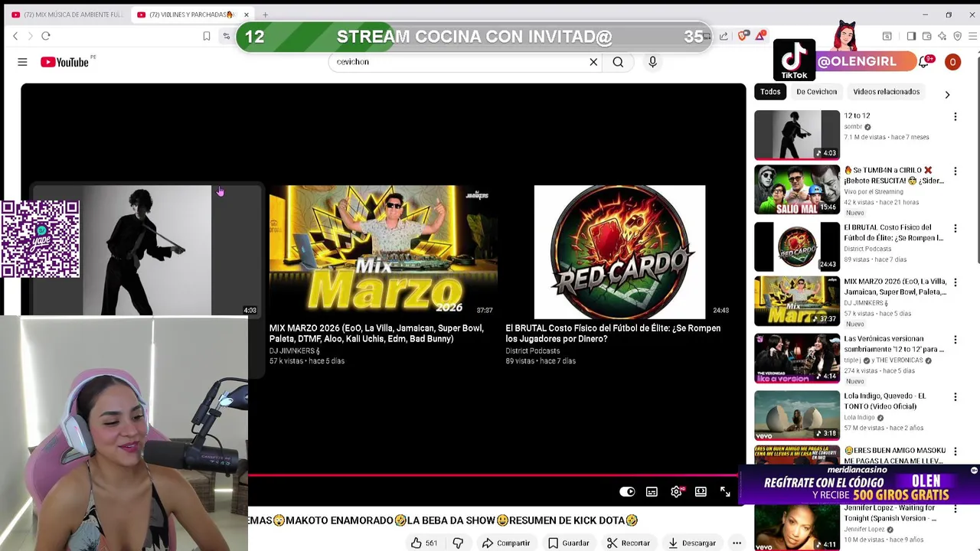Open options for 'Las Verónicas versionan' video
This screenshot has width=980, height=551.
click(955, 340)
